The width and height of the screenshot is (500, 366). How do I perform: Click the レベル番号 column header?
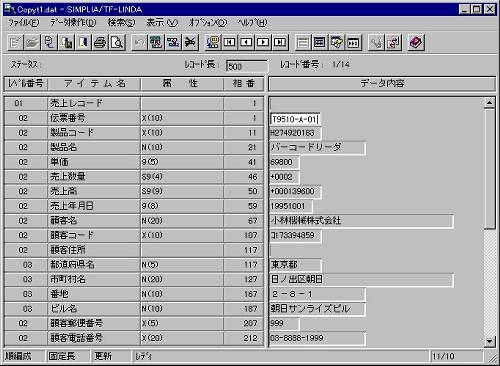(x=26, y=83)
